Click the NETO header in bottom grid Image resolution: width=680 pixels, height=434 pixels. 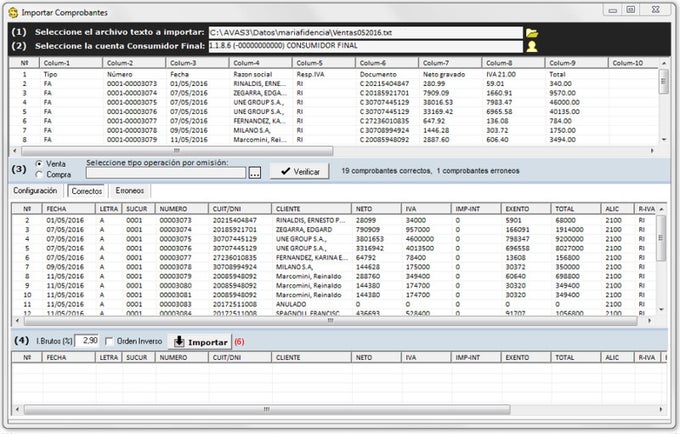376,358
